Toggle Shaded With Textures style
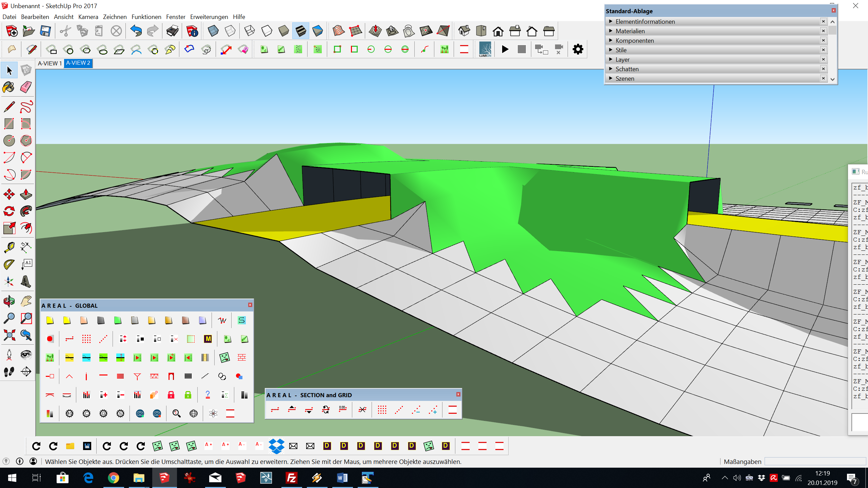The width and height of the screenshot is (868, 488). pos(301,31)
